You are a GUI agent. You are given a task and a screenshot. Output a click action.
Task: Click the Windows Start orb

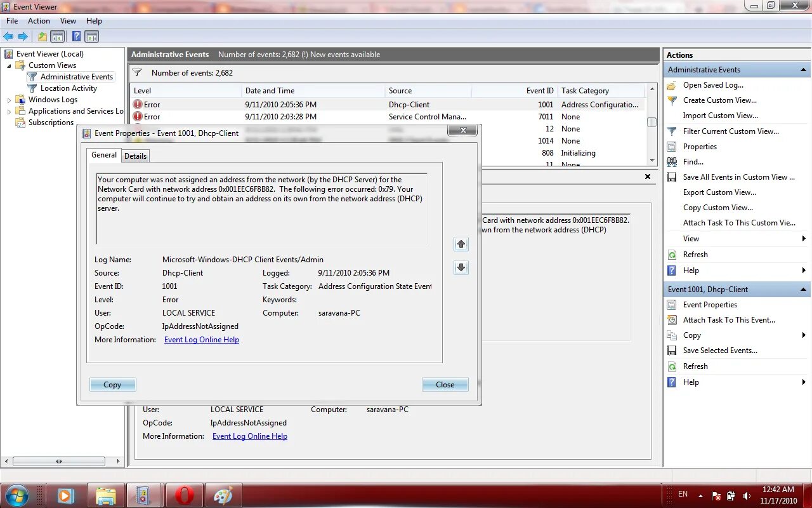pos(17,495)
